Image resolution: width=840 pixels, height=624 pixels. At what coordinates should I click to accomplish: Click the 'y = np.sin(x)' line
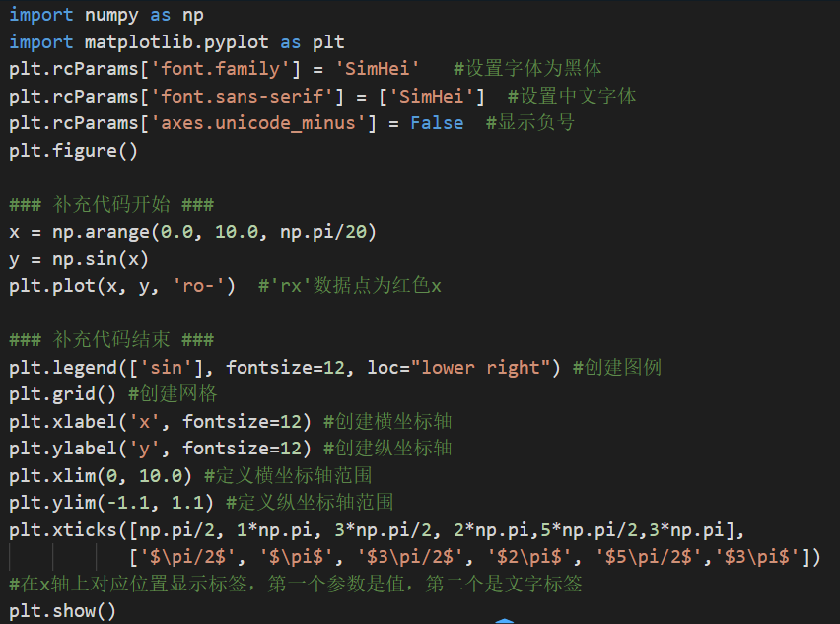coord(79,258)
